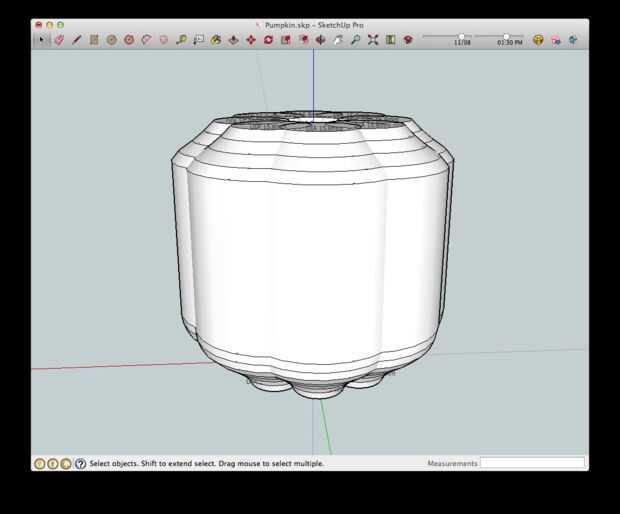
Task: Select the Paint Bucket tool
Action: coord(216,40)
